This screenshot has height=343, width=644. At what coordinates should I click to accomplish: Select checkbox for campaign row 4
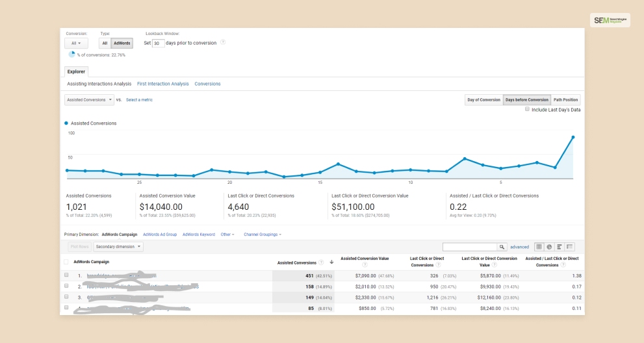click(x=66, y=307)
